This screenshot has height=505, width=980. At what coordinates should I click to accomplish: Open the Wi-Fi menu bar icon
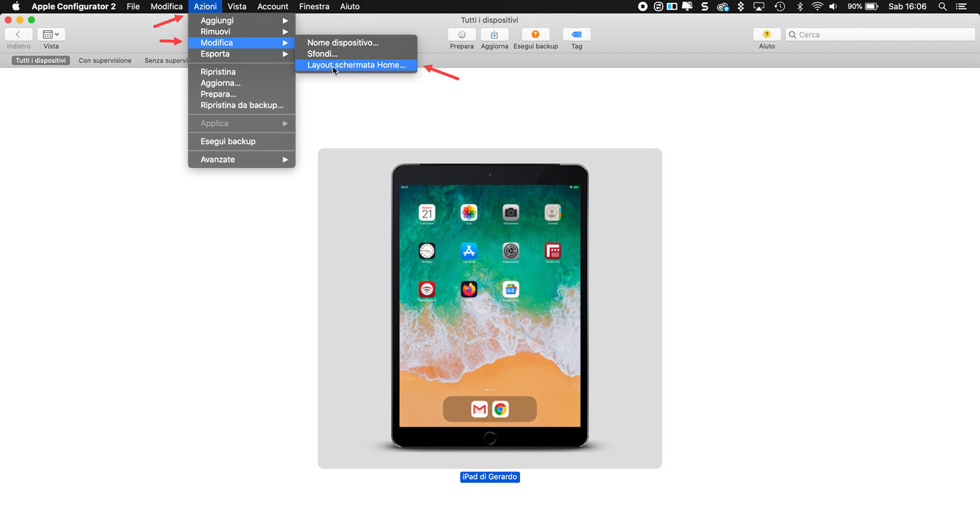[x=817, y=6]
